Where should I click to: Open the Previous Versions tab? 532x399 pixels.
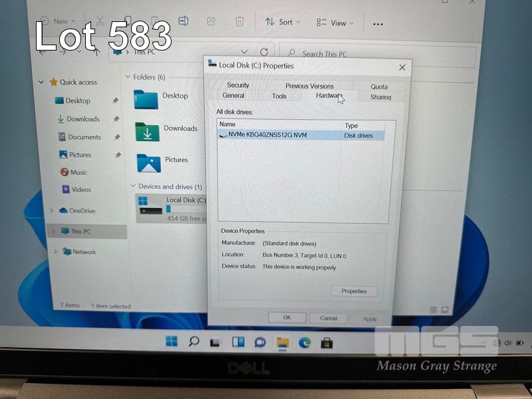pos(309,86)
